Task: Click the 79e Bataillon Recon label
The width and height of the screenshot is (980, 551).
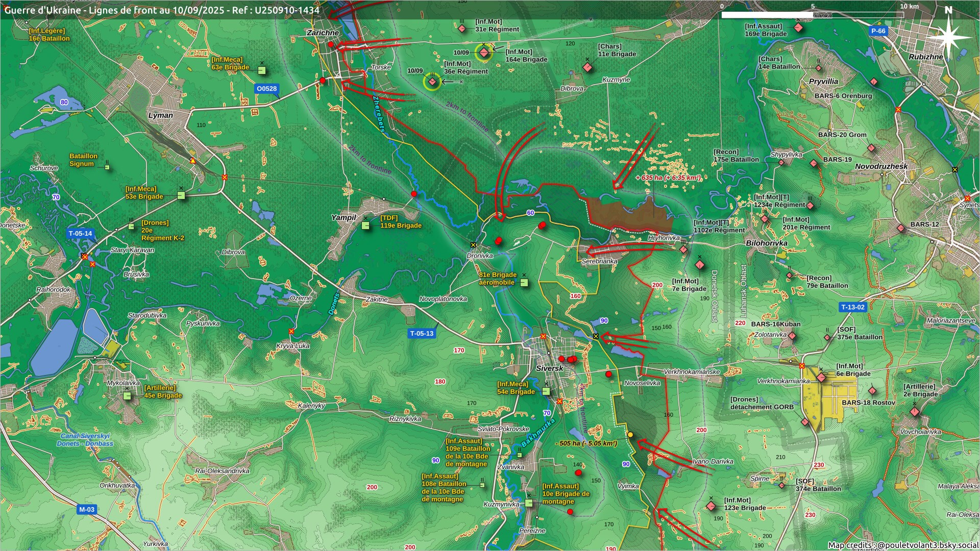Action: tap(827, 282)
